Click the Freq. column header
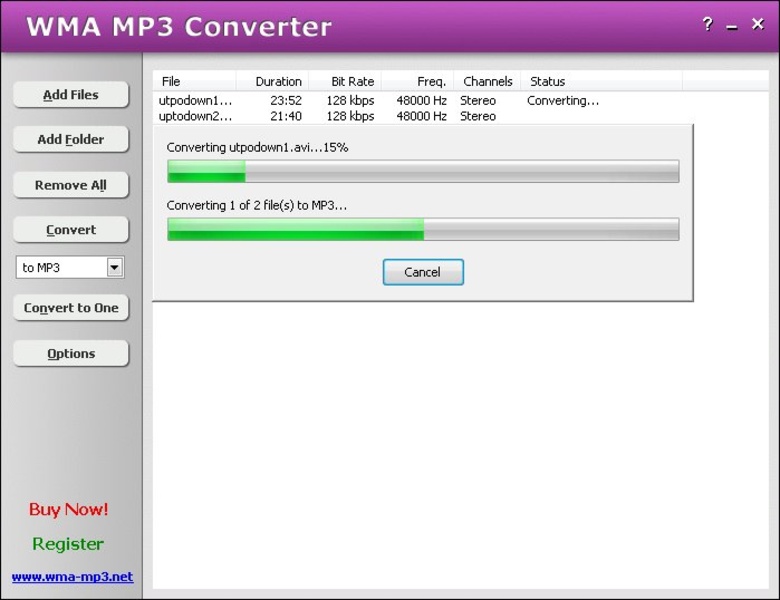This screenshot has height=600, width=780. point(417,81)
